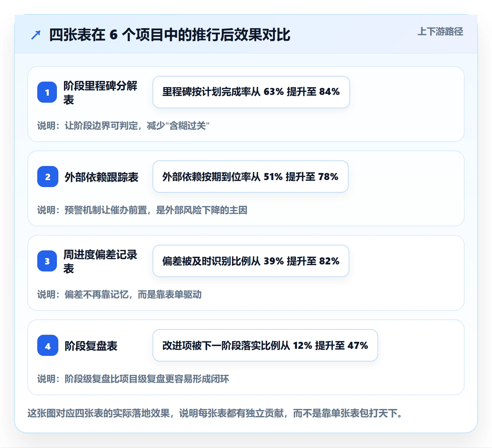This screenshot has height=448, width=492.
Task: Click the blue trending arrow icon in header
Action: [36, 35]
